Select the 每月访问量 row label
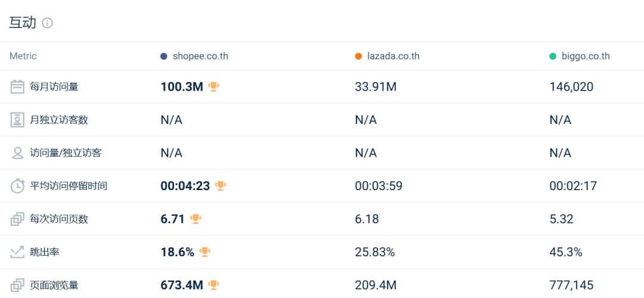This screenshot has height=298, width=644. 54,87
